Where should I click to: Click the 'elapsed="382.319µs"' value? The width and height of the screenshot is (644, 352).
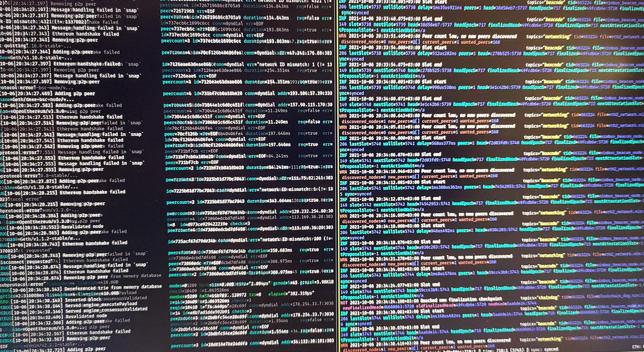click(291, 294)
